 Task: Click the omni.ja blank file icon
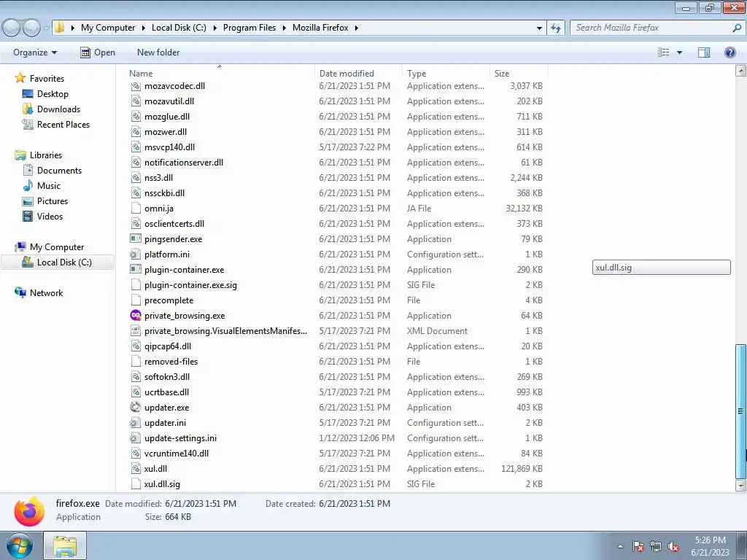136,208
